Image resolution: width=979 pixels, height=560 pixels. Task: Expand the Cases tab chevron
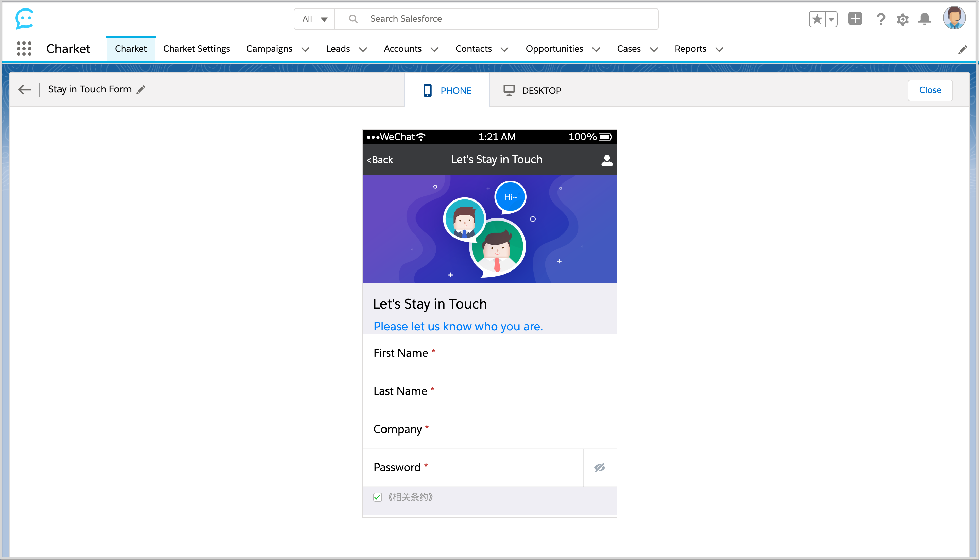654,49
